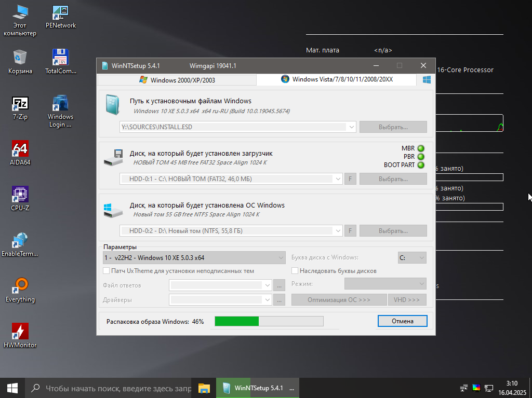Expand the install drive HDD-0:2 dropdown
532x398 pixels.
coord(338,231)
